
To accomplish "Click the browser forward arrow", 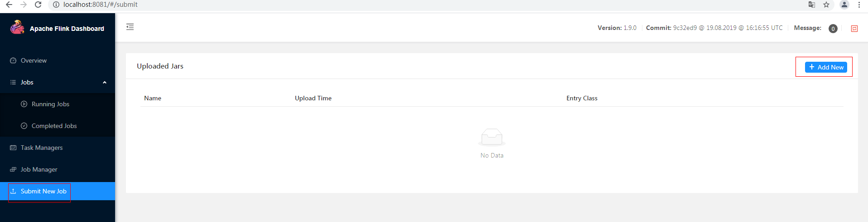I will point(24,5).
